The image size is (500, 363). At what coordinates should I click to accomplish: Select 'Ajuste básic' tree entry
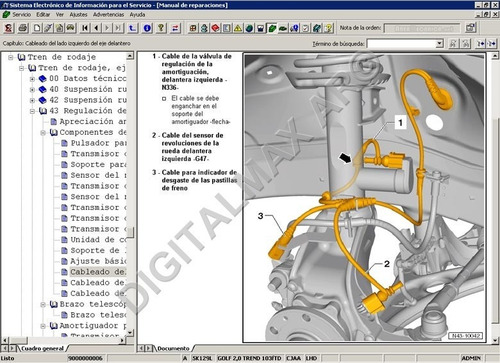[98, 261]
